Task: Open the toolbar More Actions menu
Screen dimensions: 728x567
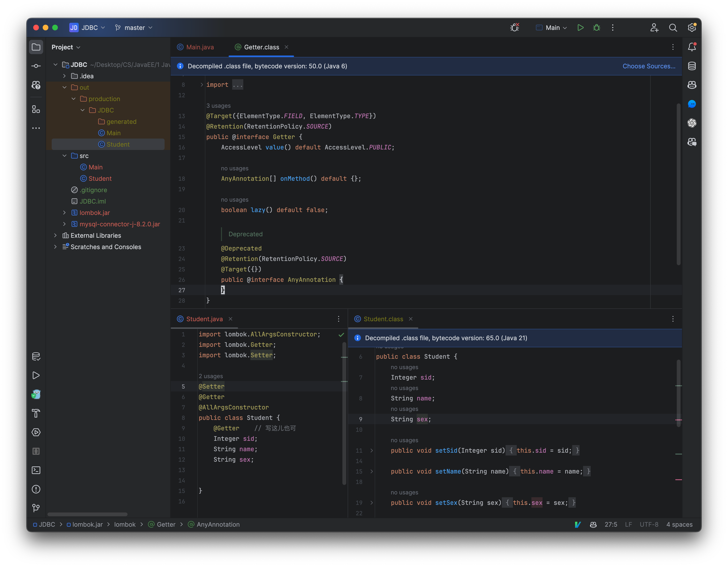Action: pos(613,28)
